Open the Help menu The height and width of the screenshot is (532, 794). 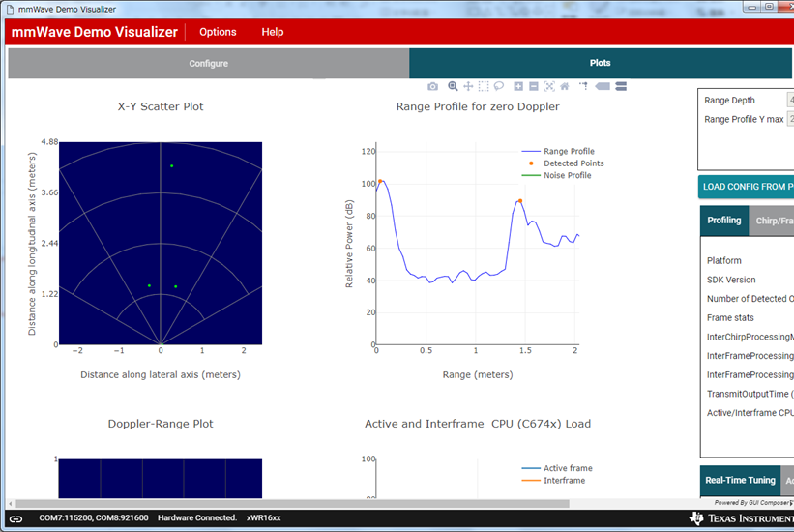[x=273, y=32]
